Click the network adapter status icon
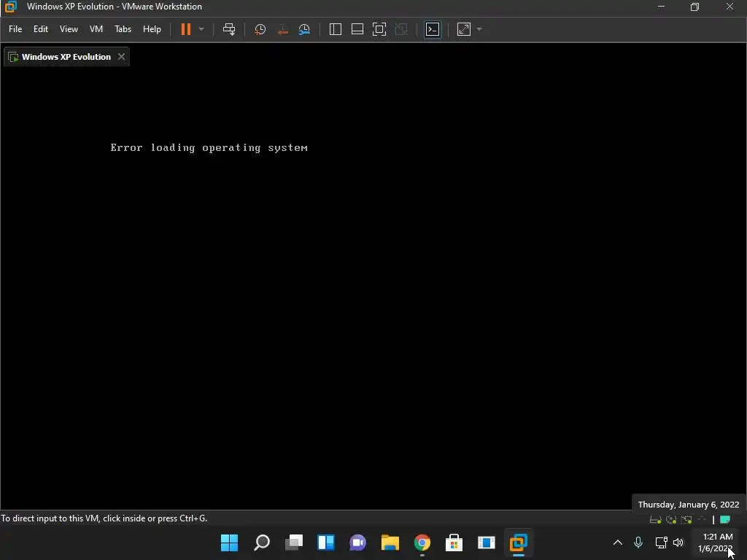Image resolution: width=747 pixels, height=560 pixels. 686,519
